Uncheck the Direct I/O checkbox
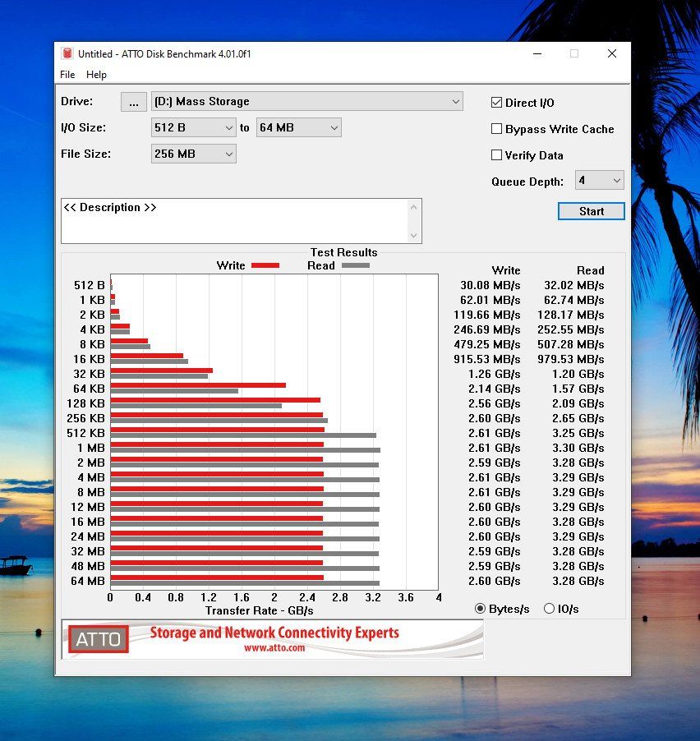The image size is (700, 741). pos(496,103)
